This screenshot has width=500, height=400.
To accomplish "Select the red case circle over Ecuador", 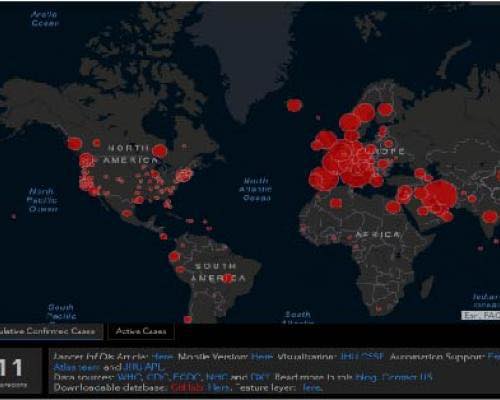I will [174, 257].
